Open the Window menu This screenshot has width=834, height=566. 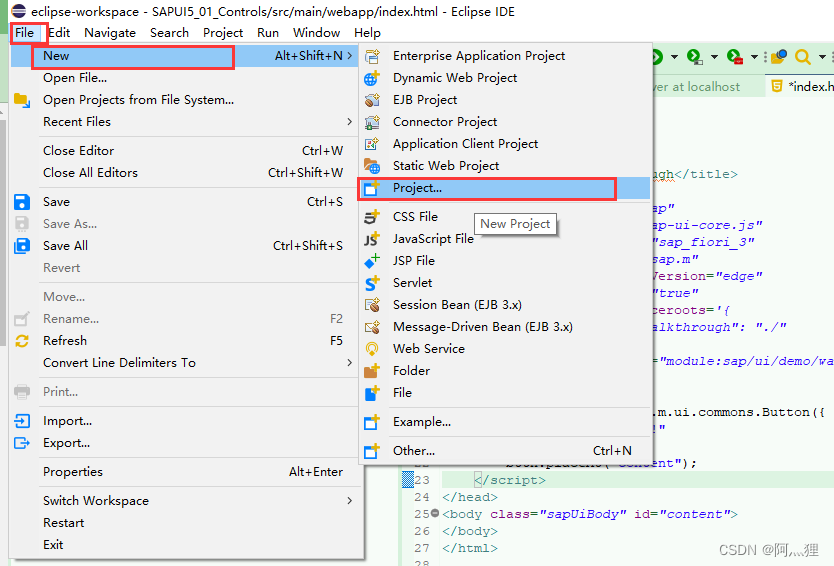coord(316,32)
